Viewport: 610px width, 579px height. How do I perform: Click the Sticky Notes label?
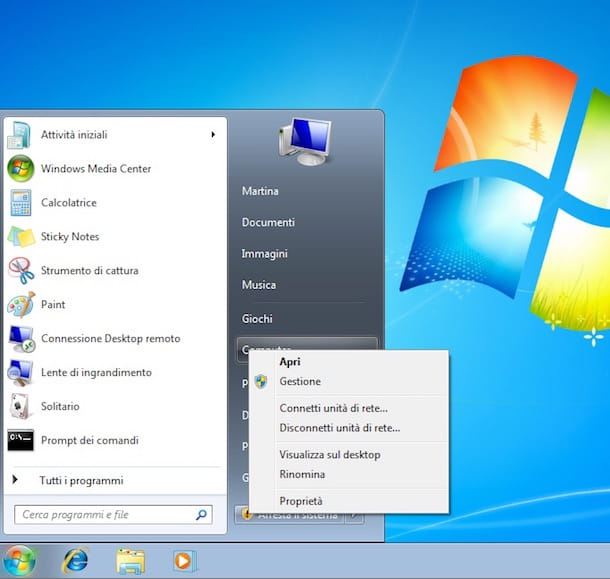70,237
